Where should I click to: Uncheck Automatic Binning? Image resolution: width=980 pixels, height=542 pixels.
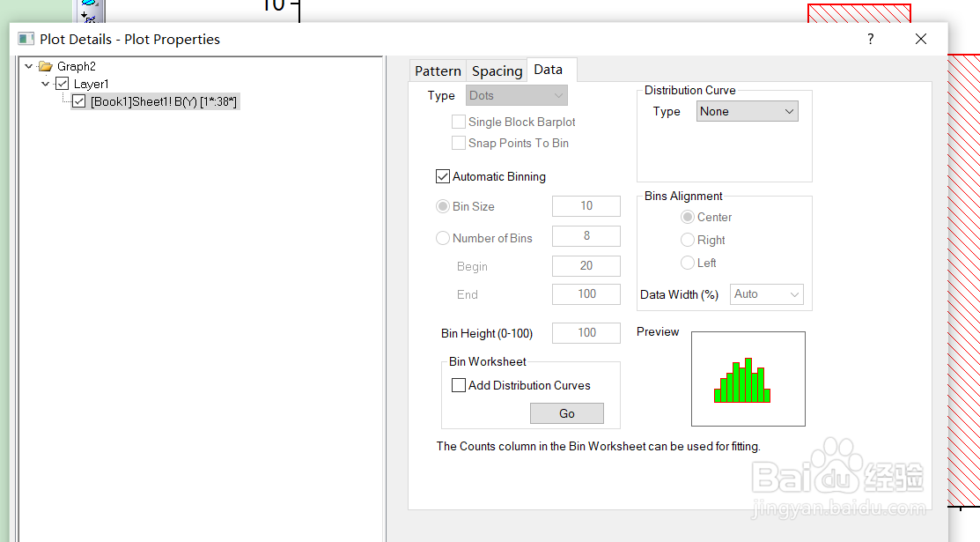click(x=443, y=176)
